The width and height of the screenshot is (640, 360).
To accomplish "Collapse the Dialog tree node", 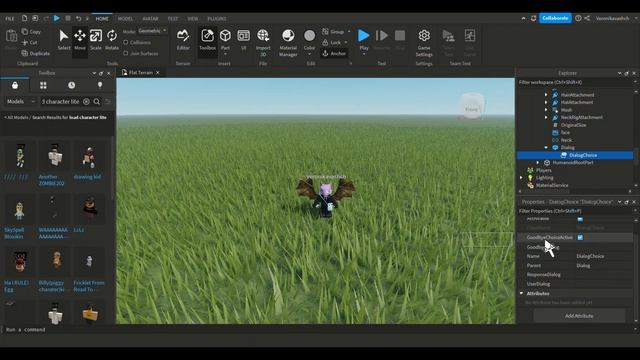I will [546, 147].
